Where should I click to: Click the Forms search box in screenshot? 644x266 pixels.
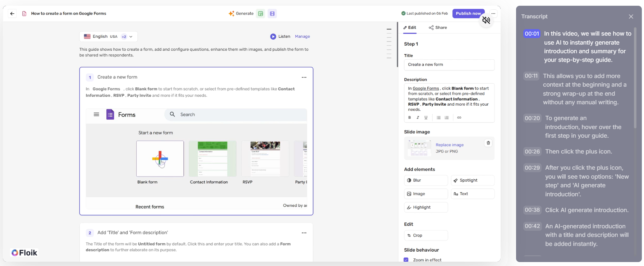(236, 115)
